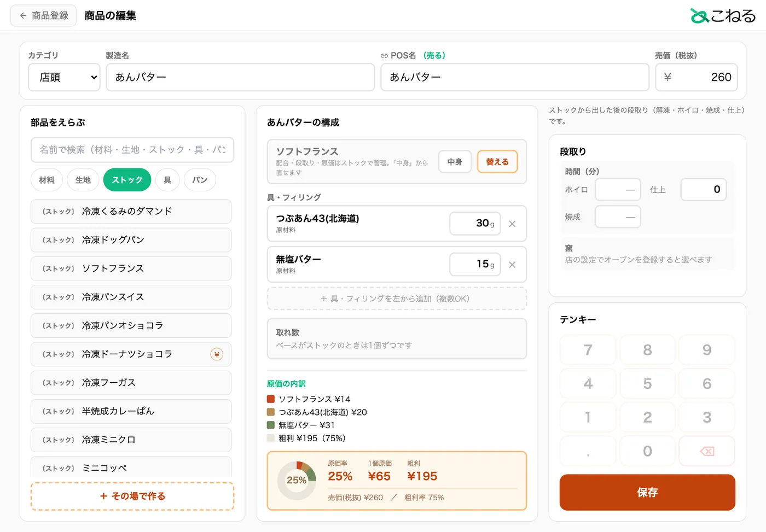Add 冷凍くるみのダマンド from the stock list
Image resolution: width=766 pixels, height=532 pixels.
tap(131, 212)
